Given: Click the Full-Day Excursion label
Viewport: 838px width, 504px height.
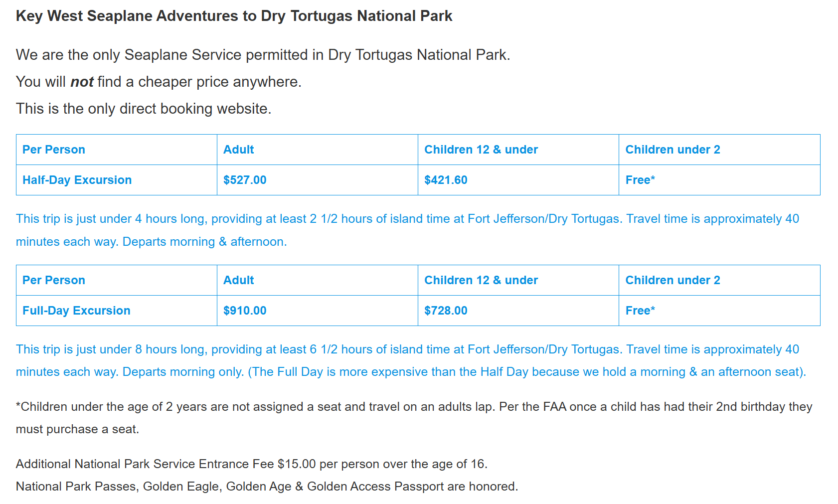Looking at the screenshot, I should (76, 311).
